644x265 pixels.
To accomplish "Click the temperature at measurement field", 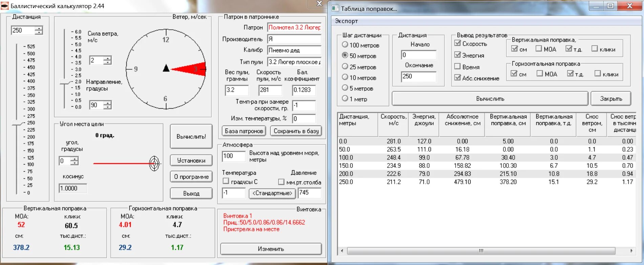I will (304, 106).
